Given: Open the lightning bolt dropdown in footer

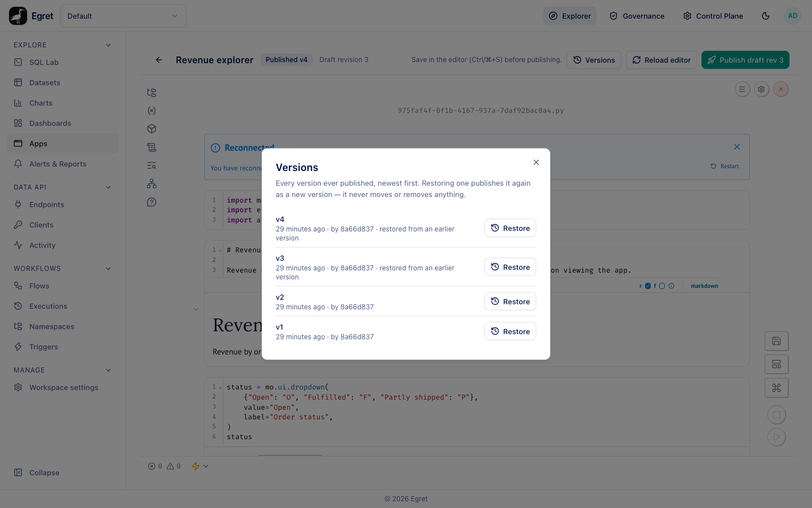Looking at the screenshot, I should [200, 466].
